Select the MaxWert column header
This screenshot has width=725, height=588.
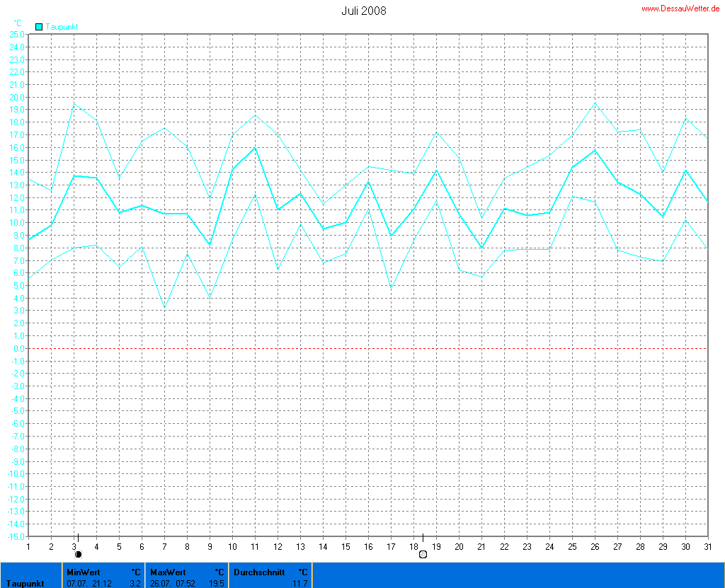[x=167, y=572]
